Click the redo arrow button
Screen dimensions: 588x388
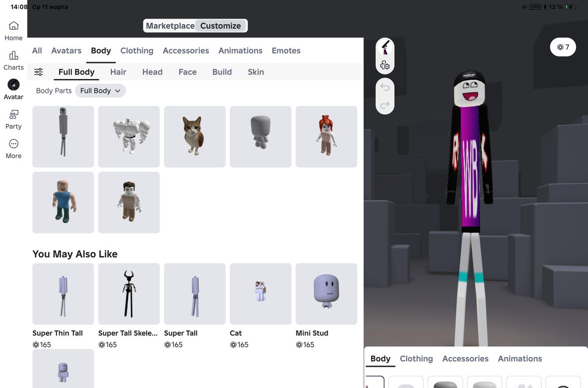point(385,105)
